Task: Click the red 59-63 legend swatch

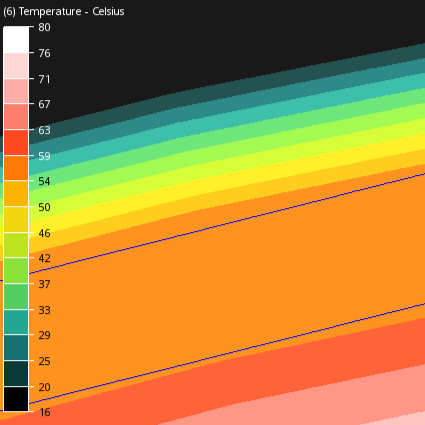Action: click(x=16, y=142)
